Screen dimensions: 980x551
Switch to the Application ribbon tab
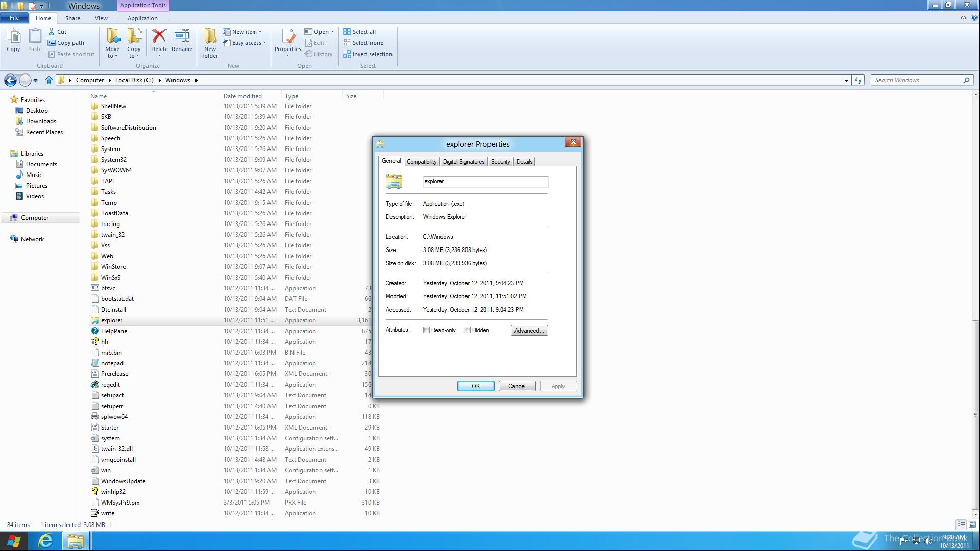pyautogui.click(x=142, y=18)
